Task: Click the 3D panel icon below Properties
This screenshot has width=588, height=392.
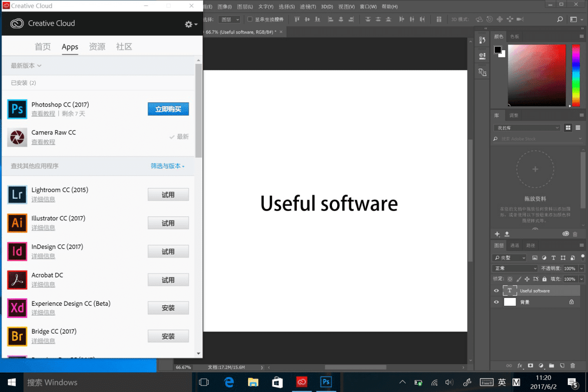Action: pyautogui.click(x=482, y=72)
